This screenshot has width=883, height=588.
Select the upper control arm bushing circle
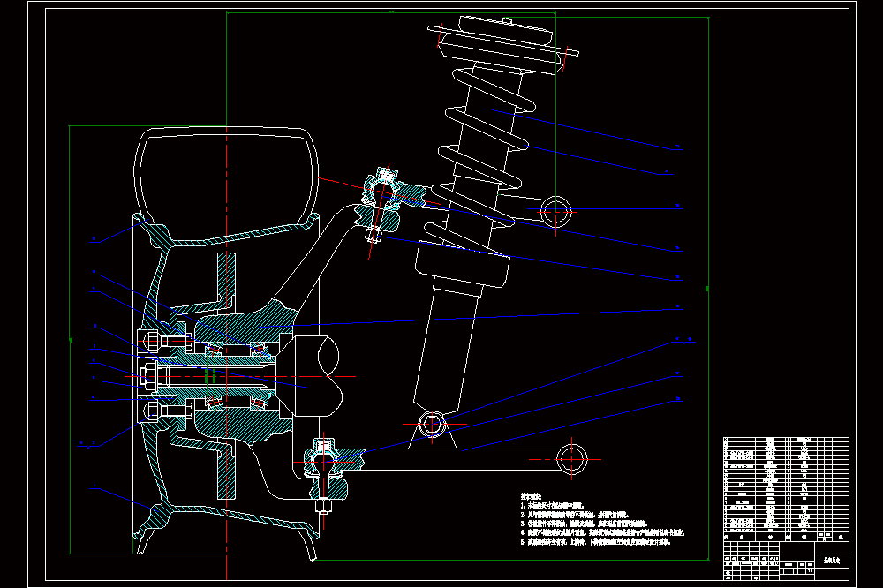(555, 212)
